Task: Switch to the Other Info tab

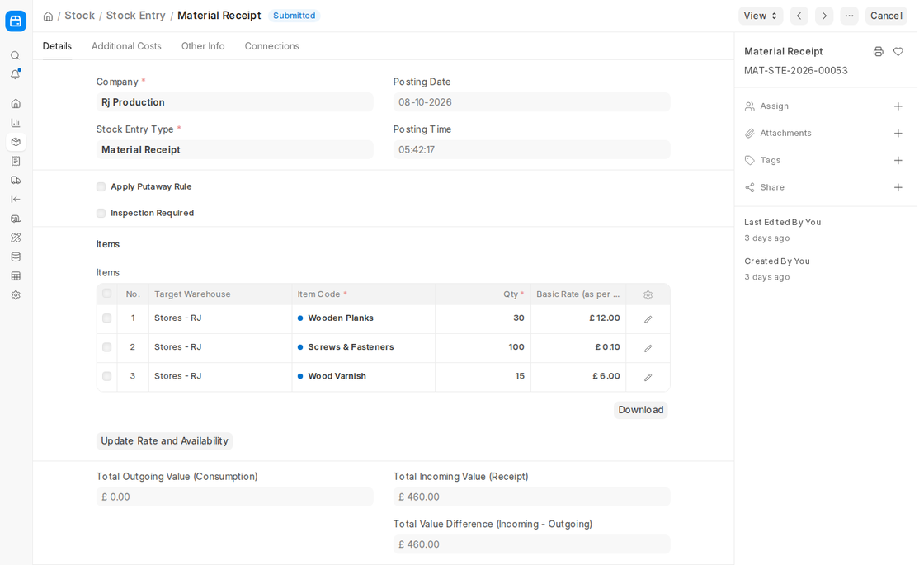Action: (x=203, y=46)
